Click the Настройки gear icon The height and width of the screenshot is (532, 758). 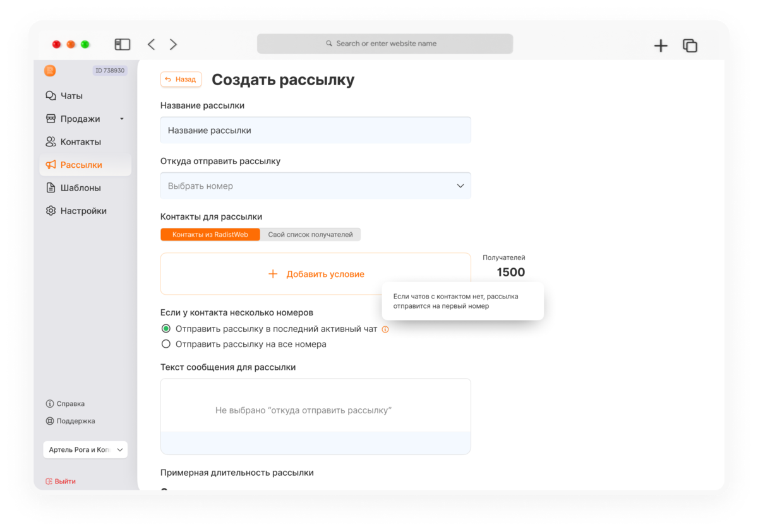point(51,211)
